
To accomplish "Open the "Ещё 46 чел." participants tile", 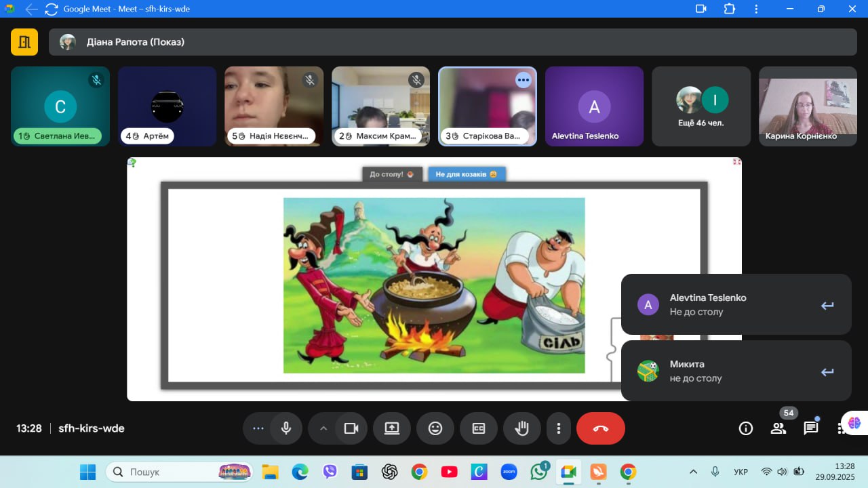I will click(701, 106).
